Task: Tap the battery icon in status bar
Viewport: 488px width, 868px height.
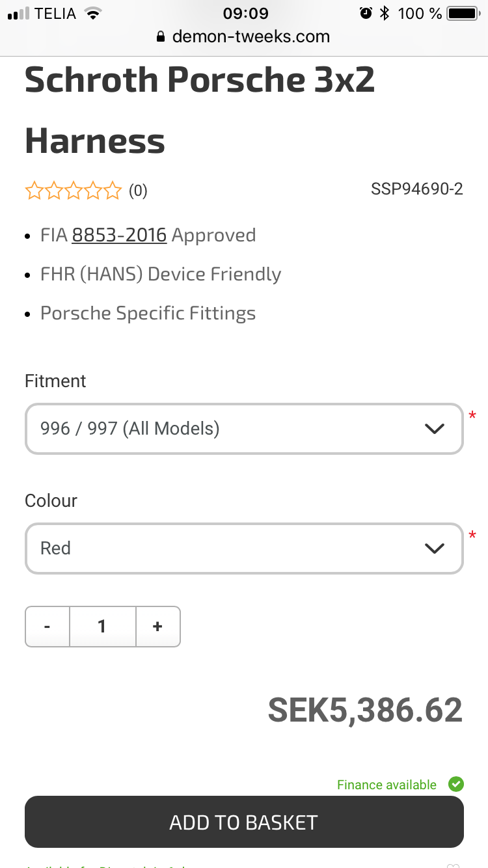Action: click(x=463, y=13)
